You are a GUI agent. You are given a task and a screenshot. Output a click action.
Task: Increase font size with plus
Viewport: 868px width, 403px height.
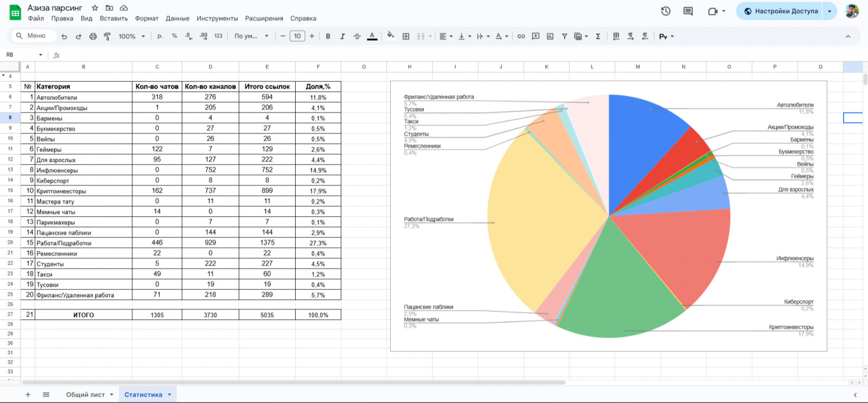pos(312,36)
